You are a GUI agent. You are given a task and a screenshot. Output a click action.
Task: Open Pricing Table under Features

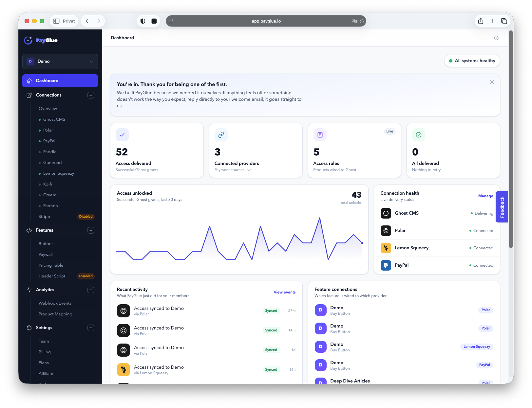click(51, 265)
